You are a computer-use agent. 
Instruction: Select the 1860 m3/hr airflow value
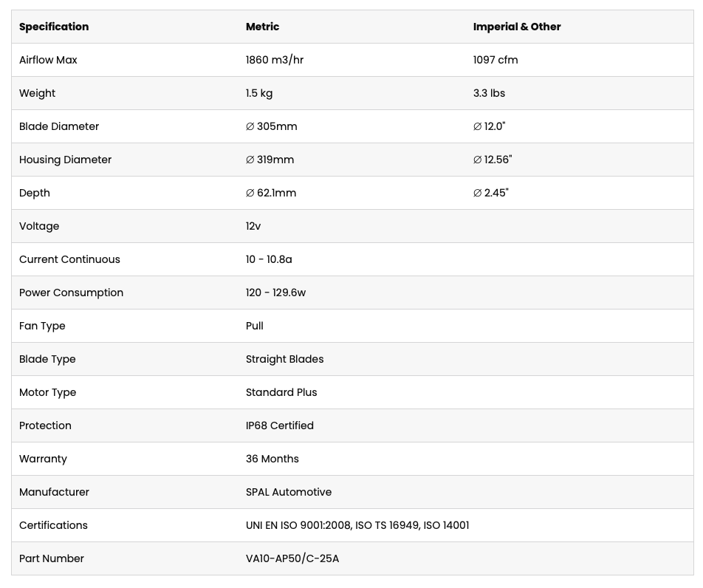[275, 60]
